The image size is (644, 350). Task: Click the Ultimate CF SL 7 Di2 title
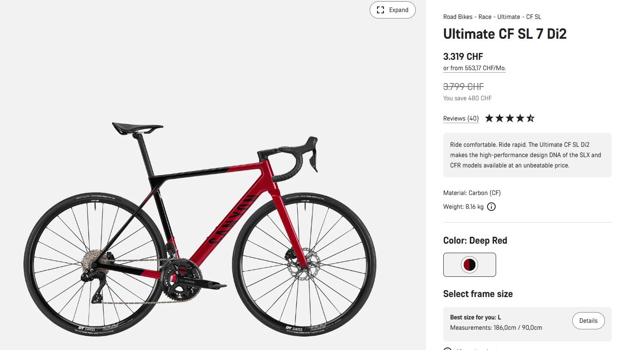(x=505, y=34)
